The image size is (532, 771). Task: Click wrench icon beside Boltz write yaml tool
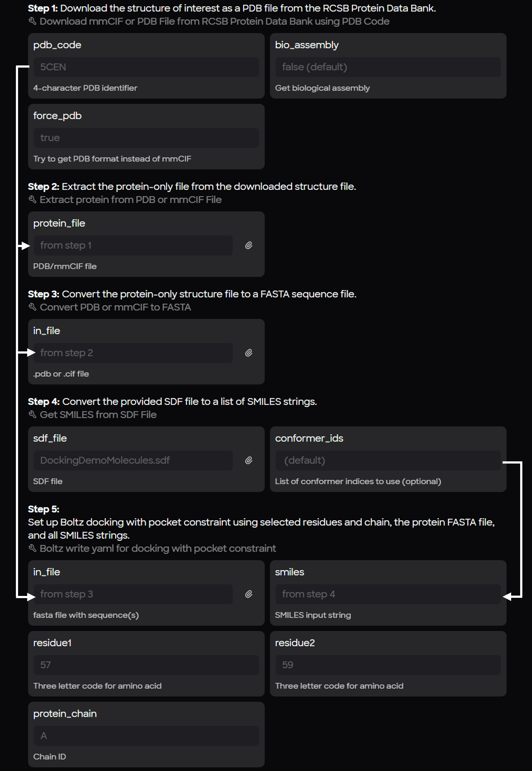[x=32, y=548]
